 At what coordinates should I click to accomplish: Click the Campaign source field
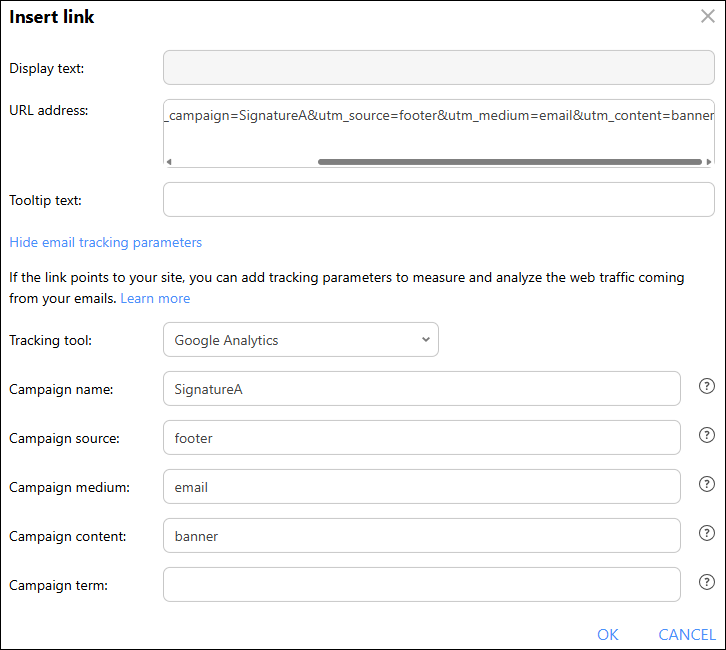[421, 438]
